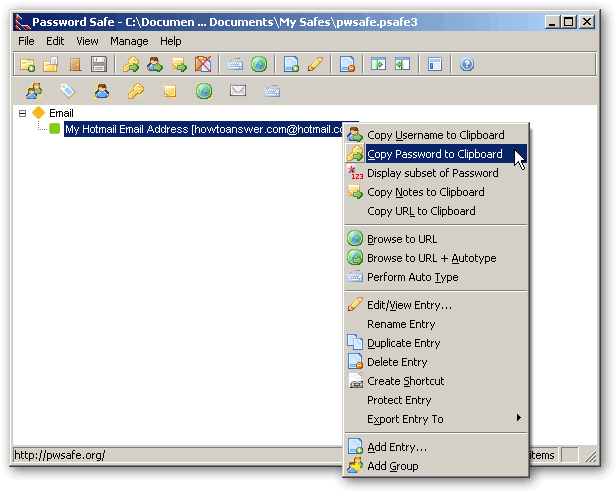Click the Email envelope icon in drag bar
This screenshot has height=493, width=616.
(238, 91)
